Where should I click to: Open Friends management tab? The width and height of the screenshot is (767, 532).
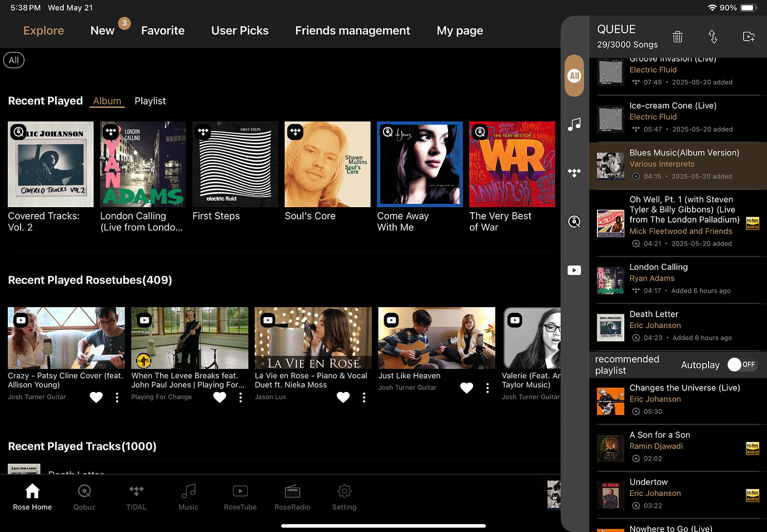click(x=352, y=31)
